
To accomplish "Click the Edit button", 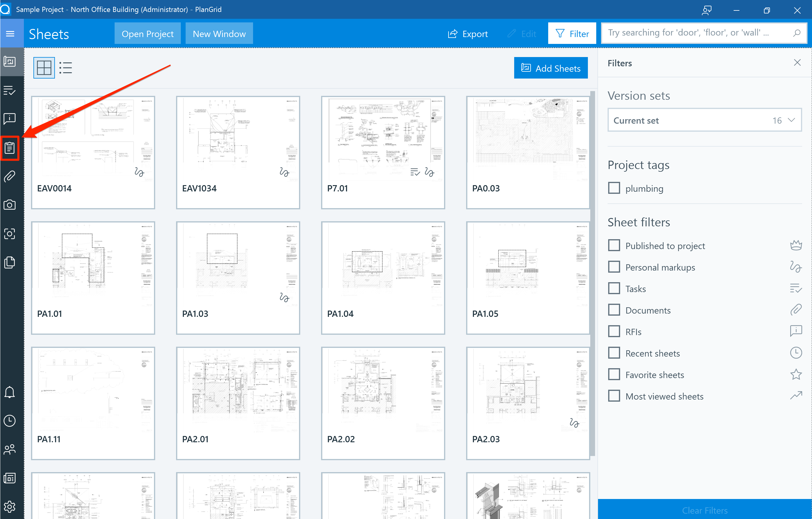I will pyautogui.click(x=522, y=34).
